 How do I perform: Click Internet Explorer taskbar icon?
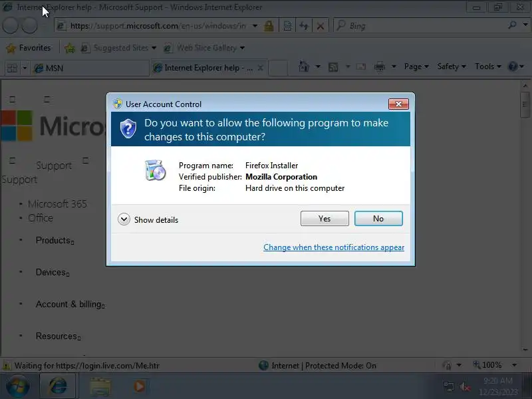tap(58, 386)
